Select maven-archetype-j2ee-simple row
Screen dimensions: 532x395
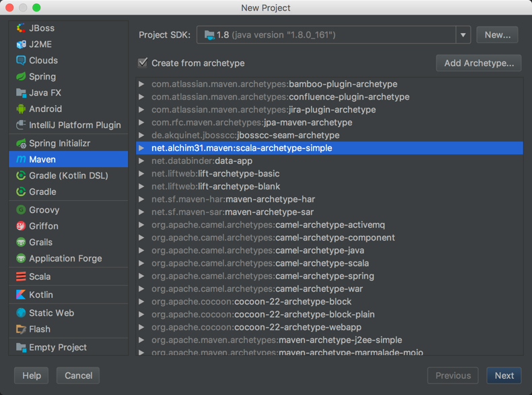point(329,340)
